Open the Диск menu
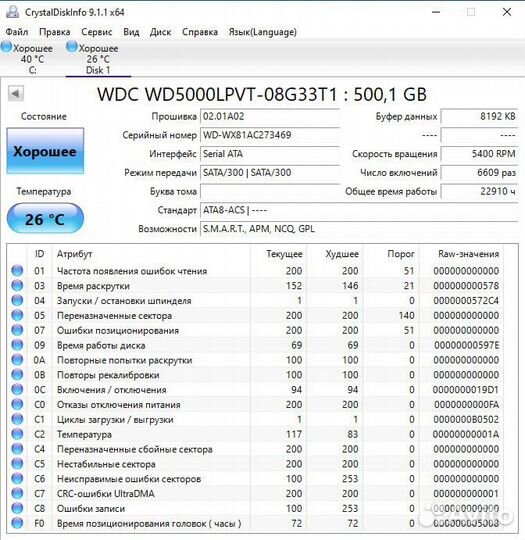Screen dimensions: 525x540 (x=161, y=32)
